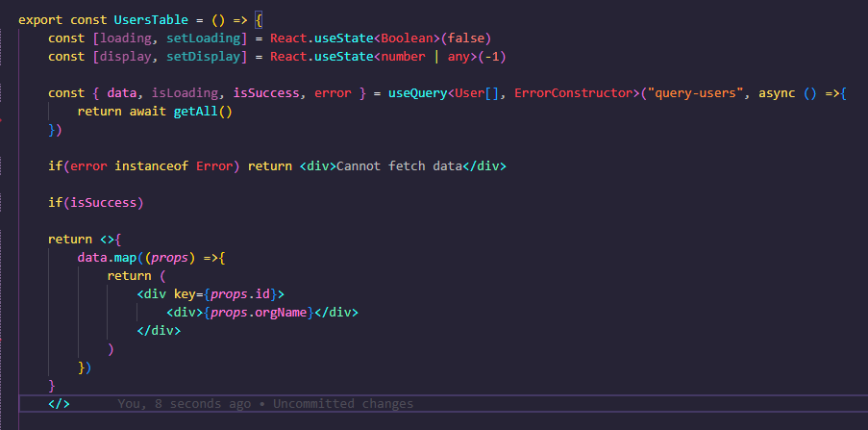
Task: Click the 'any' type annotation
Action: pos(459,57)
